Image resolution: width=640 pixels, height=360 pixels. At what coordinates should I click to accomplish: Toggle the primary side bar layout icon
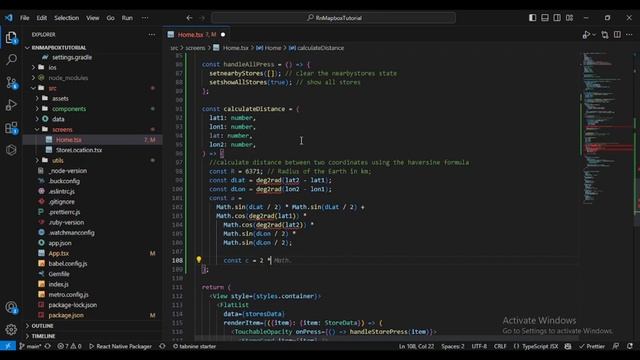click(533, 18)
